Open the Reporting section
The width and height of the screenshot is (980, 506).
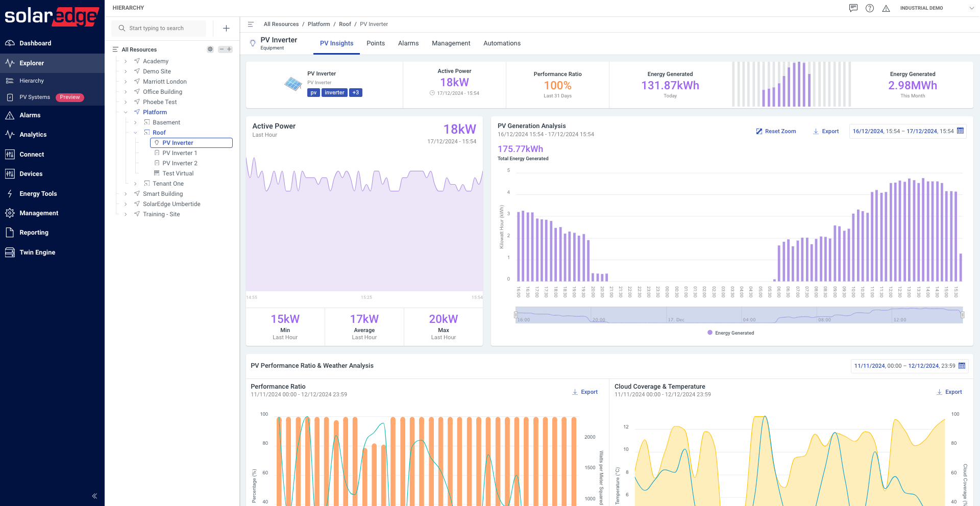52,233
